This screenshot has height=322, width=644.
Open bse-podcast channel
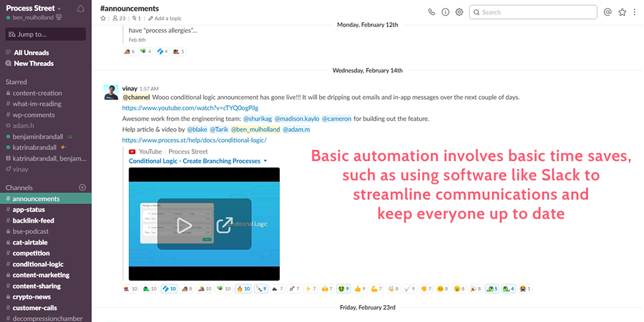30,231
